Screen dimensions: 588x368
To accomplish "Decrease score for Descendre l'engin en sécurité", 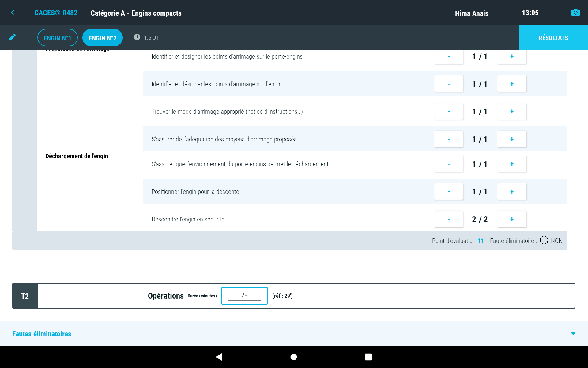I will [449, 219].
